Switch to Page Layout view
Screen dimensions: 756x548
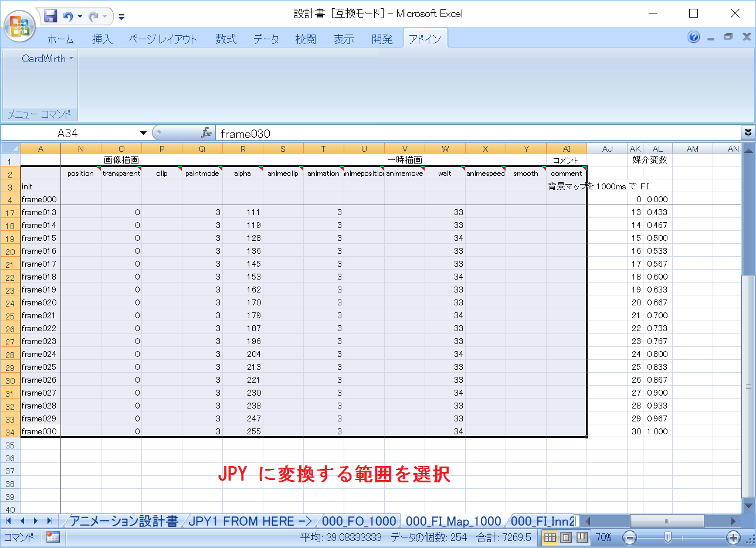point(566,537)
